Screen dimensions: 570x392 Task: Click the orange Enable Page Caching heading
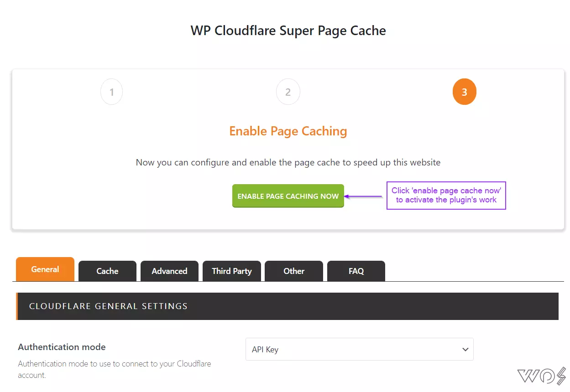click(x=288, y=131)
